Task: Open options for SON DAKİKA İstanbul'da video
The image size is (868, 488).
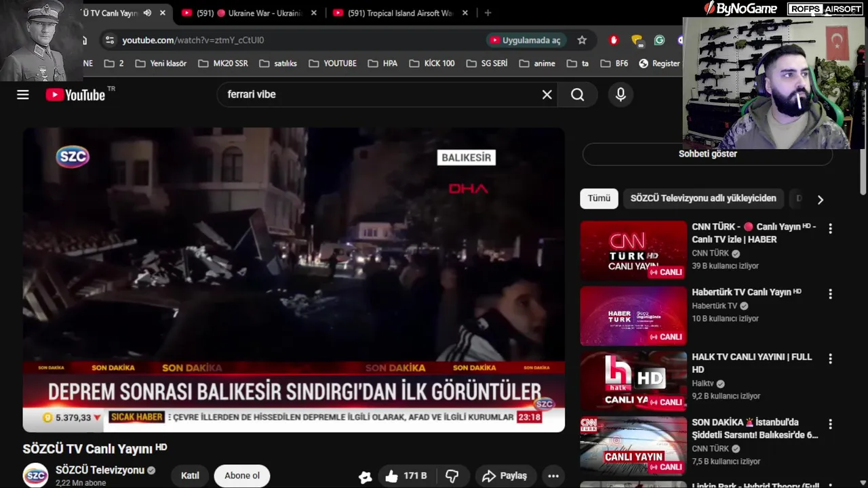Action: (830, 424)
